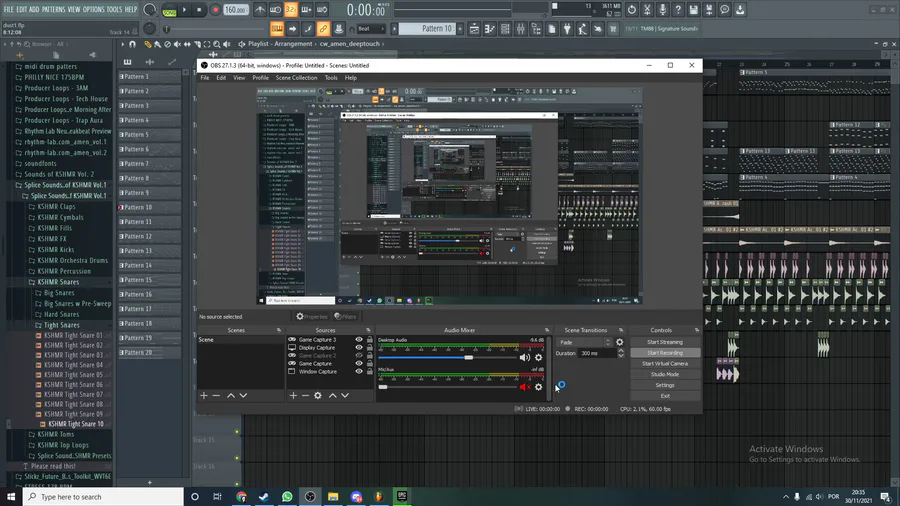
Task: Open FL Studio OPTIONS menu
Action: pyautogui.click(x=94, y=9)
